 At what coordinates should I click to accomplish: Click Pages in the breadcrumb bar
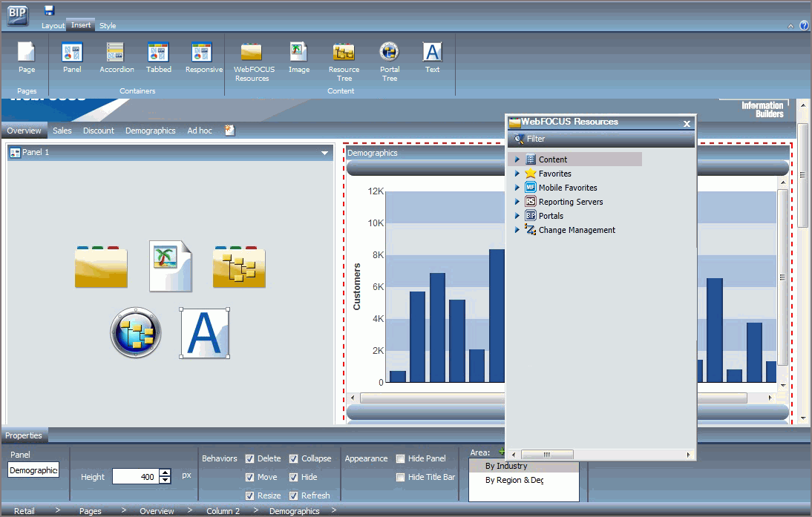point(90,511)
